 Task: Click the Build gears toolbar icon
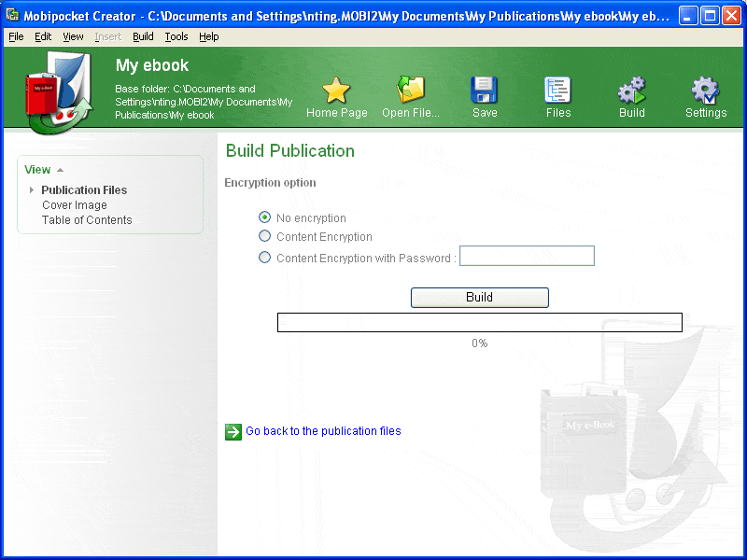(x=632, y=90)
